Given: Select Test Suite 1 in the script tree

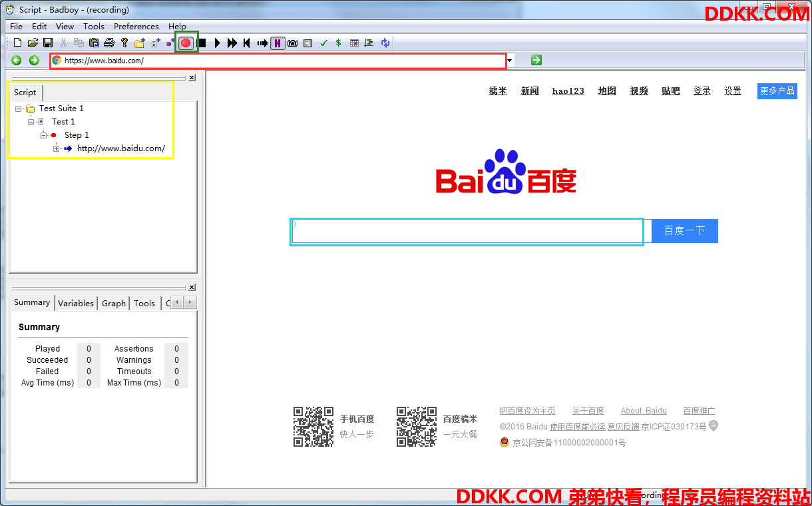Looking at the screenshot, I should click(61, 109).
